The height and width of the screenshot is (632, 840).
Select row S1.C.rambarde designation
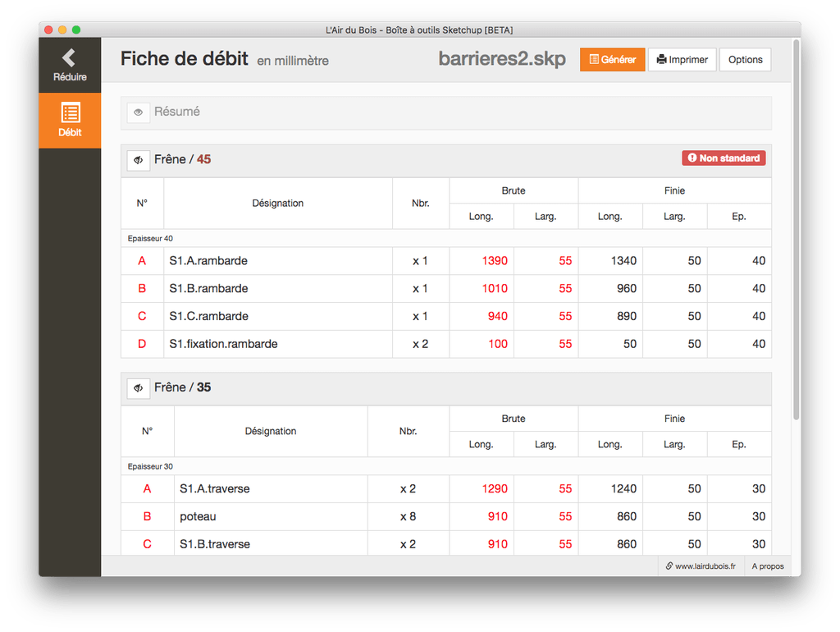coord(209,316)
